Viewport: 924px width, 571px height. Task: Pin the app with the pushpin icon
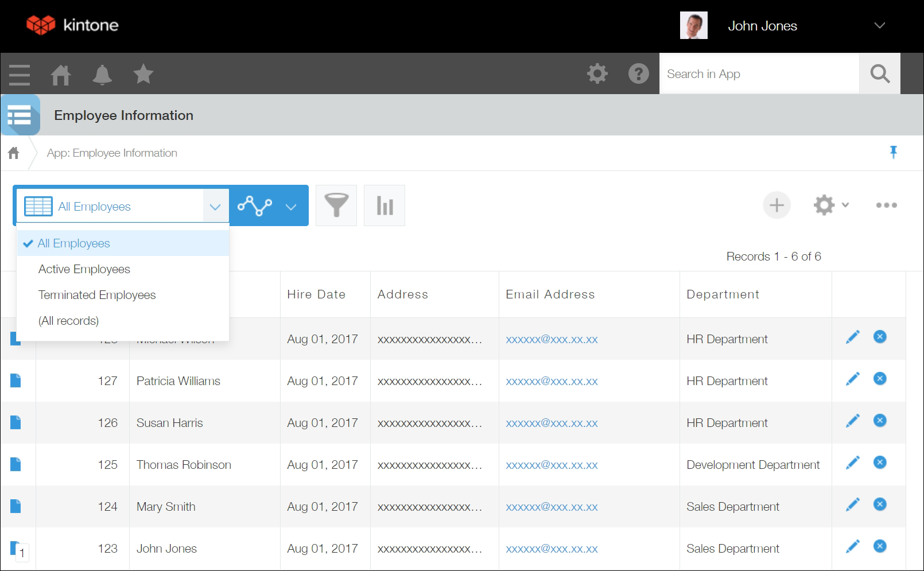tap(893, 153)
